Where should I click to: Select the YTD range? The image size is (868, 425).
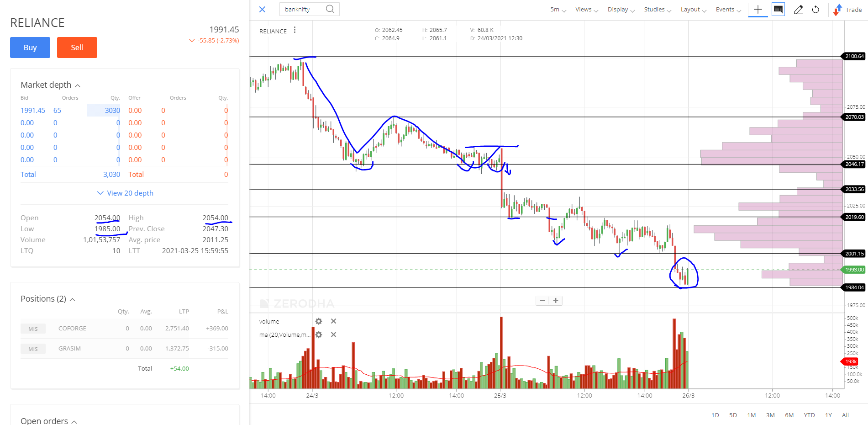pyautogui.click(x=809, y=415)
